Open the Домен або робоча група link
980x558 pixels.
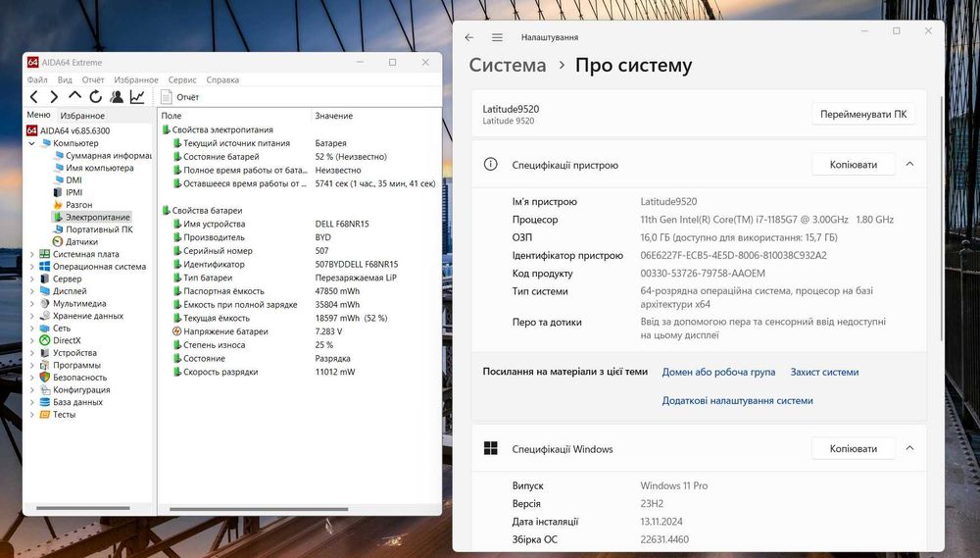pyautogui.click(x=718, y=373)
